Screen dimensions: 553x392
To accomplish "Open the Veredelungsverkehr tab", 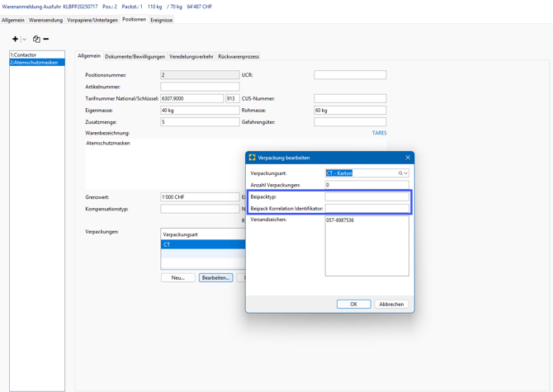I will (191, 56).
